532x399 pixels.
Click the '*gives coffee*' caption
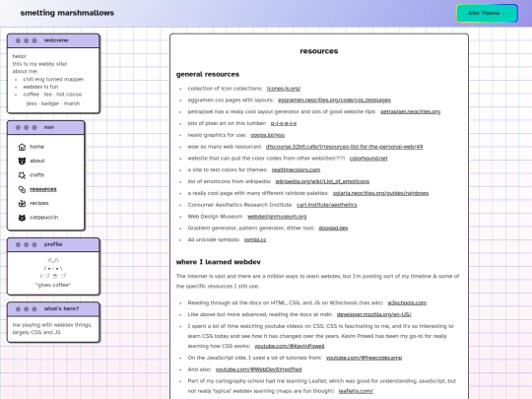tap(53, 285)
